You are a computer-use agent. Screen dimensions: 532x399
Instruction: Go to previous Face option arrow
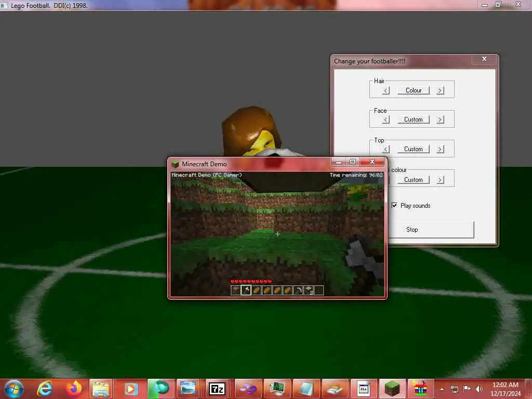(x=385, y=119)
